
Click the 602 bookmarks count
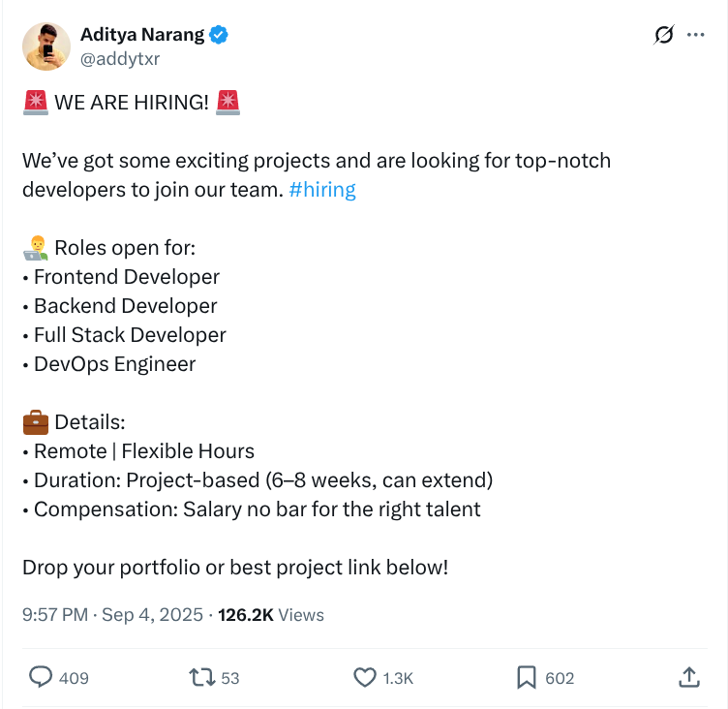(x=560, y=678)
